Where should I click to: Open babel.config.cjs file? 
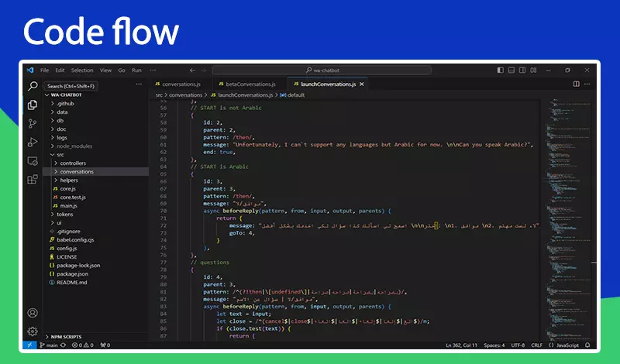coord(95,240)
